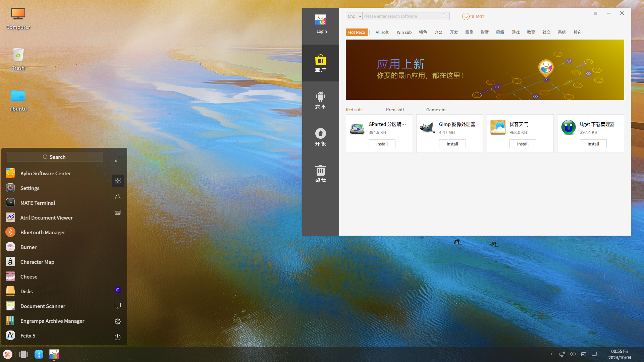This screenshot has height=362, width=644.
Task: Click the start menu button on taskbar
Action: click(x=8, y=354)
